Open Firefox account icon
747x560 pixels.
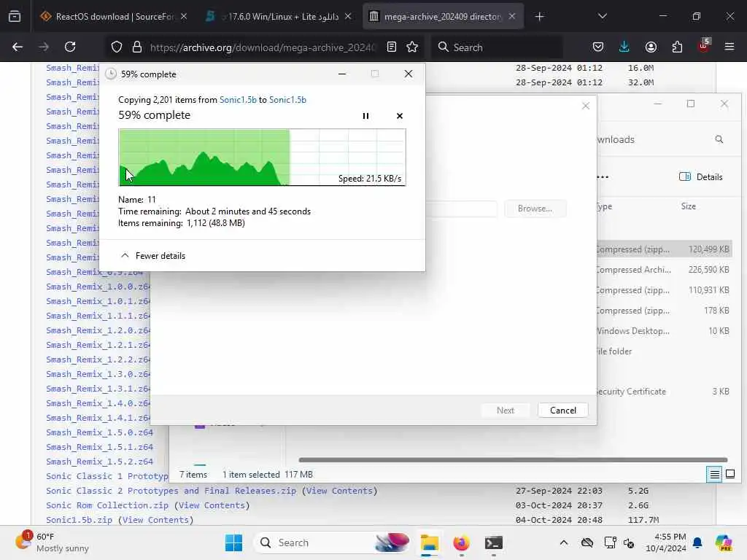pos(651,47)
